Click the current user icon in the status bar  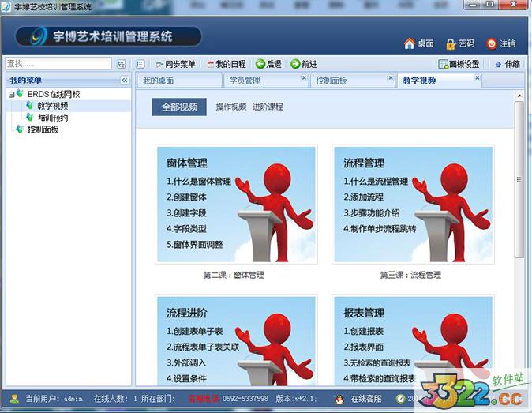point(14,399)
